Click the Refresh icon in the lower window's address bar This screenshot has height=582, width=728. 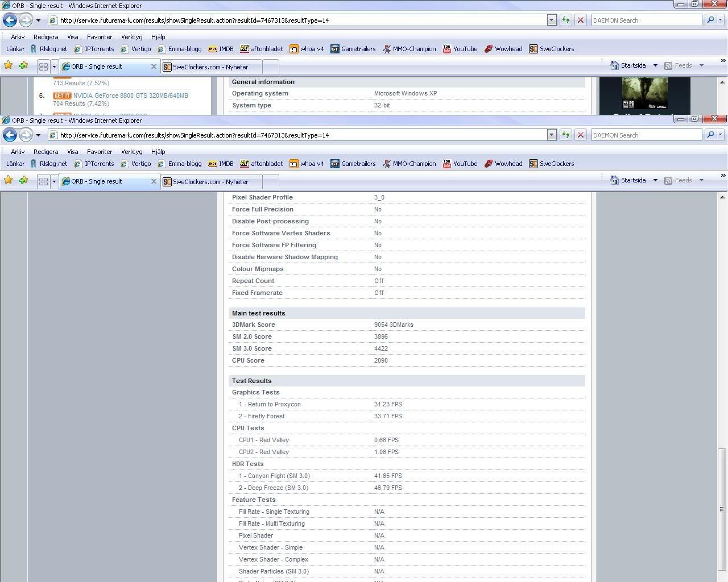(x=565, y=135)
